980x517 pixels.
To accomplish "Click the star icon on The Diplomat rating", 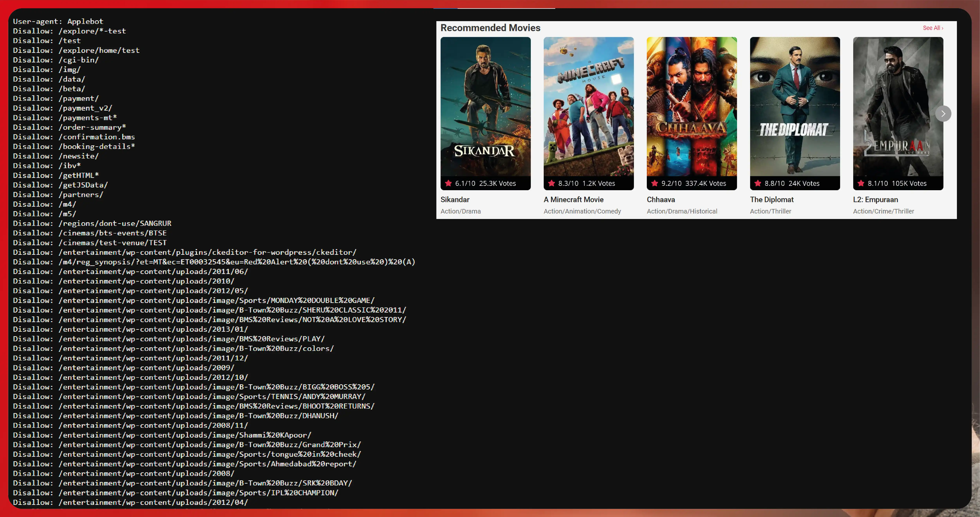I will coord(757,183).
